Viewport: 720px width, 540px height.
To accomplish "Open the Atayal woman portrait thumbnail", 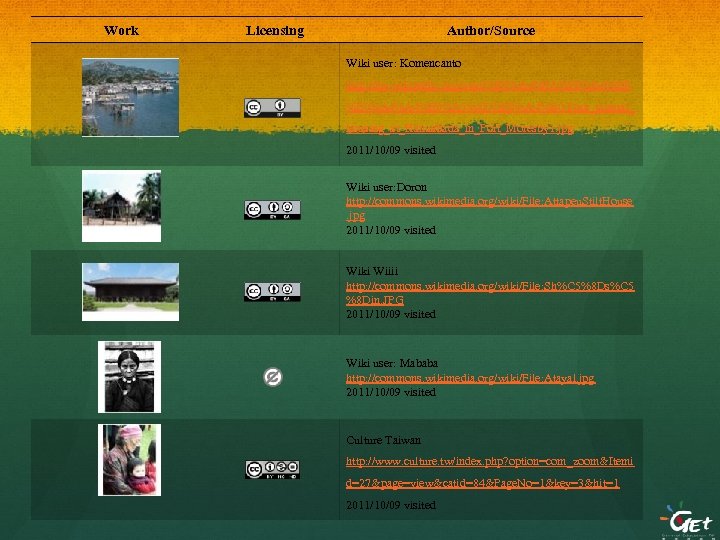I will click(x=129, y=377).
